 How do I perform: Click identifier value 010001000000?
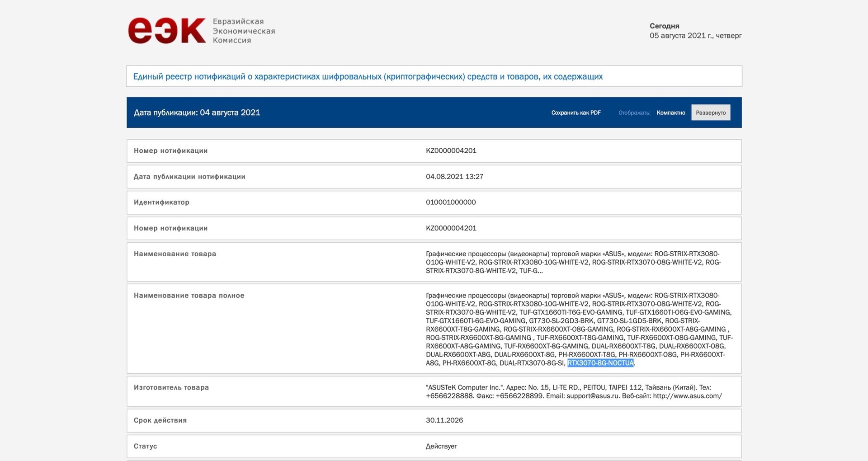tap(451, 202)
